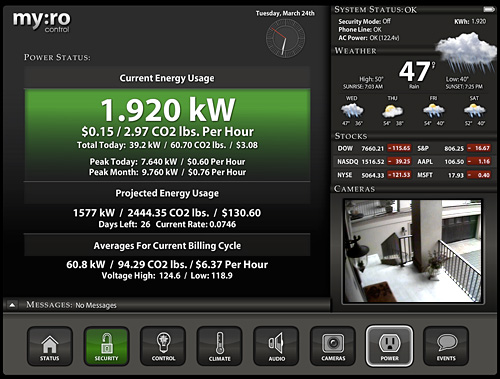
Task: Select the Power outlet icon
Action: click(389, 346)
